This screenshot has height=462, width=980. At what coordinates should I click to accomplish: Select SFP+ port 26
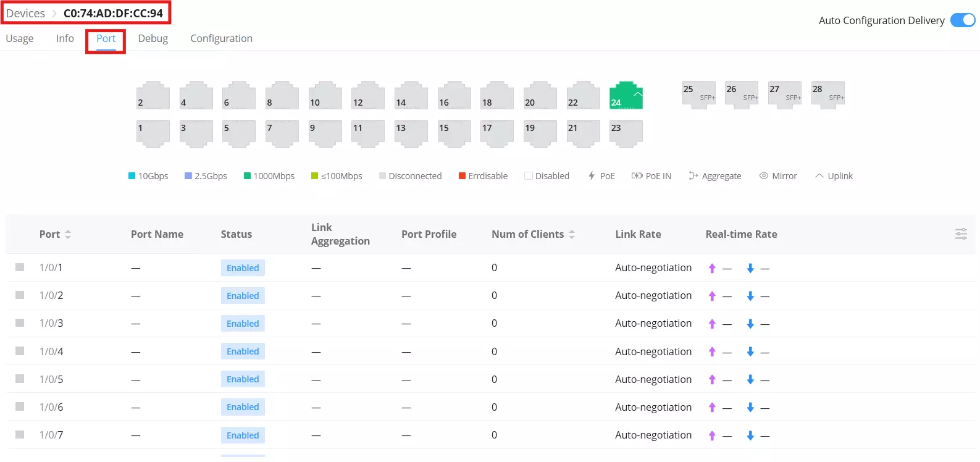[x=742, y=95]
